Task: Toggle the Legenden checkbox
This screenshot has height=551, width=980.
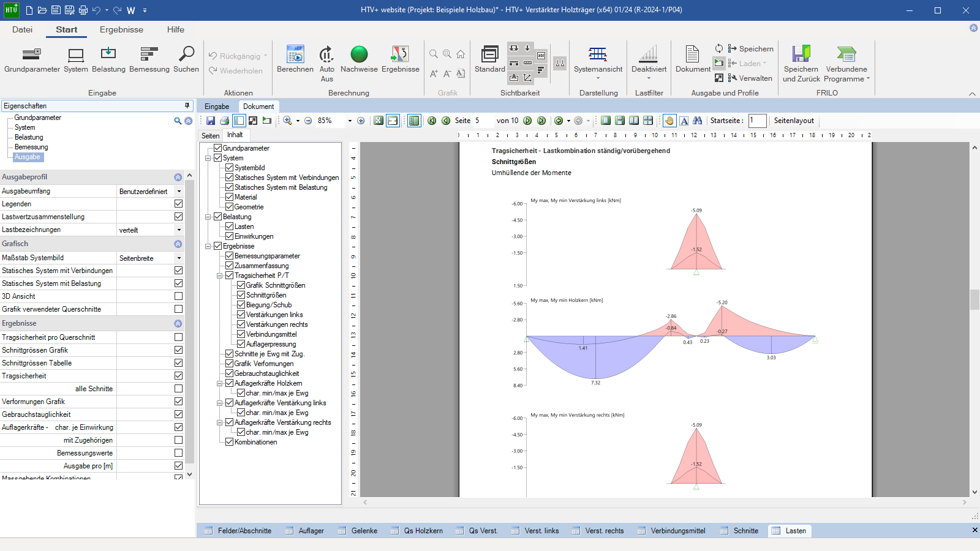Action: (178, 203)
